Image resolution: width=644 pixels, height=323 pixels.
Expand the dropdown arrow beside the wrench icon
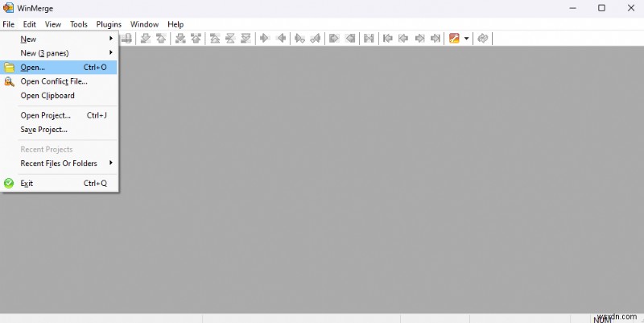467,39
